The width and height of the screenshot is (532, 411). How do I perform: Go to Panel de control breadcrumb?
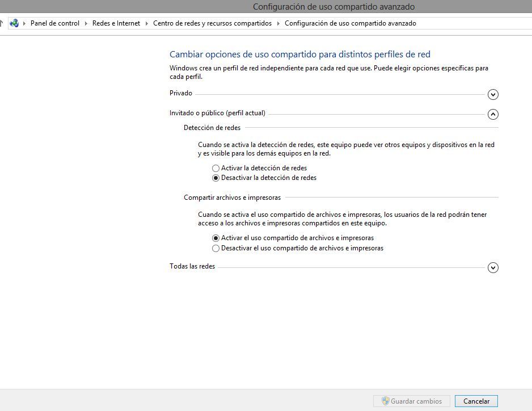55,23
